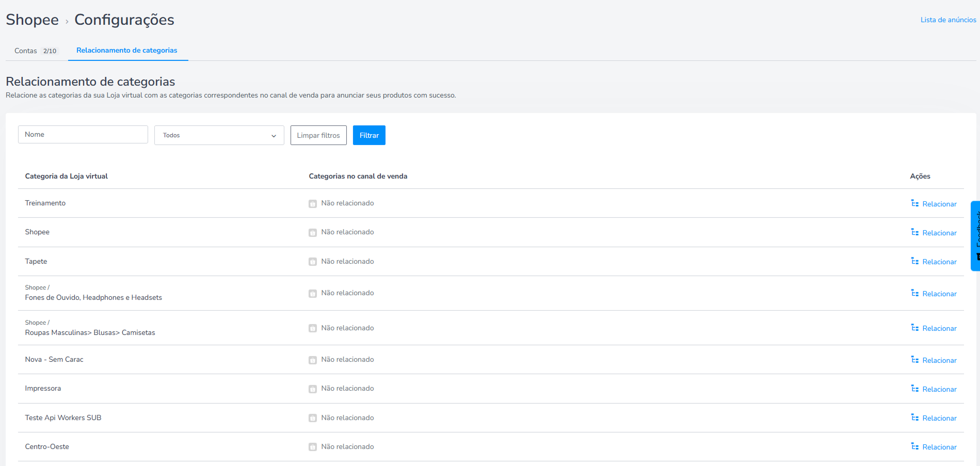Click Relacionar for the Impressora category
Screen dimensions: 980x466
939,389
